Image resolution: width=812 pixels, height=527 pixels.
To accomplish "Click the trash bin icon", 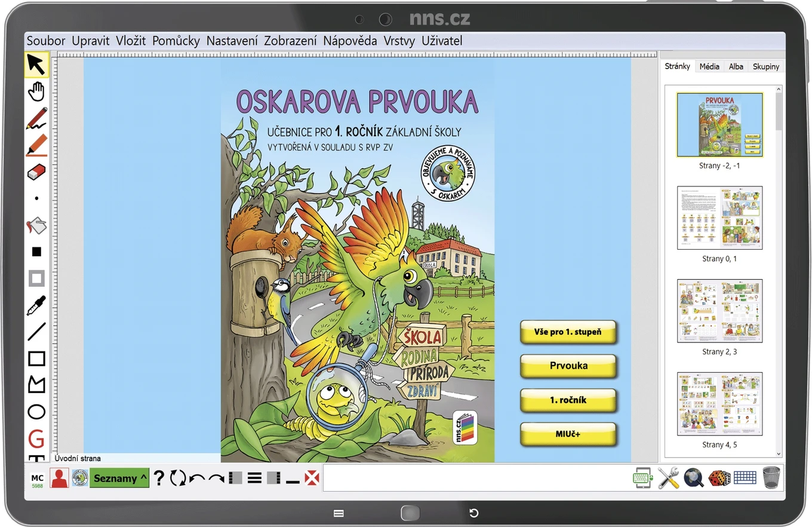I will pyautogui.click(x=771, y=478).
